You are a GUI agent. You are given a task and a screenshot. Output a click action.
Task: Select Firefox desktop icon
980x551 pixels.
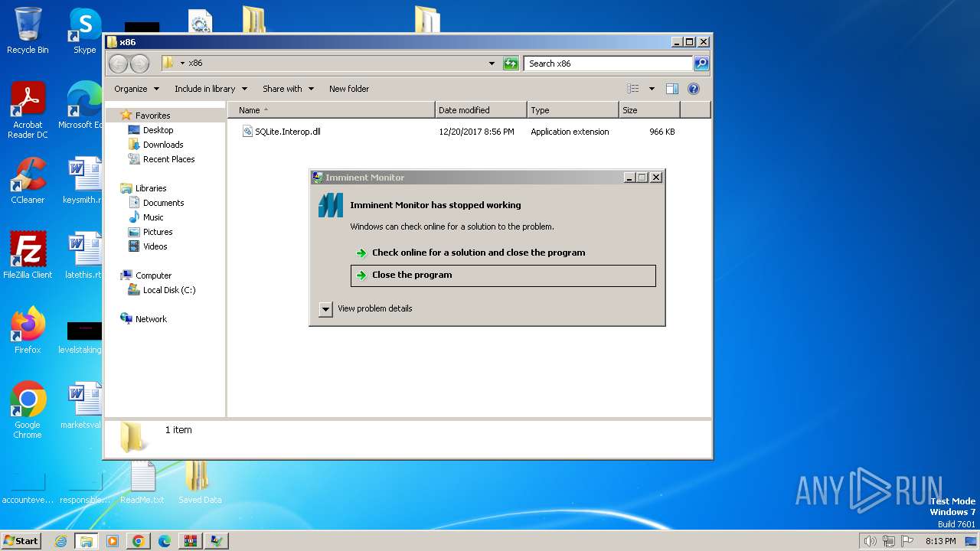(x=28, y=331)
